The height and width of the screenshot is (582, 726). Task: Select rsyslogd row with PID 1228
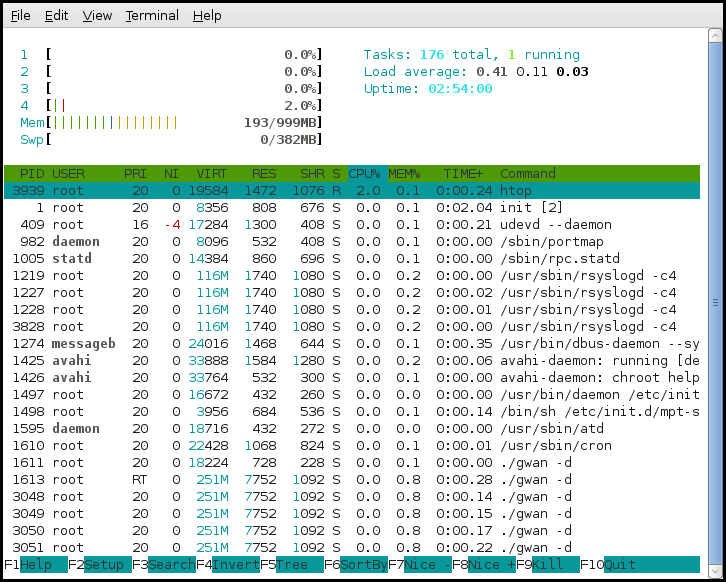click(x=352, y=310)
